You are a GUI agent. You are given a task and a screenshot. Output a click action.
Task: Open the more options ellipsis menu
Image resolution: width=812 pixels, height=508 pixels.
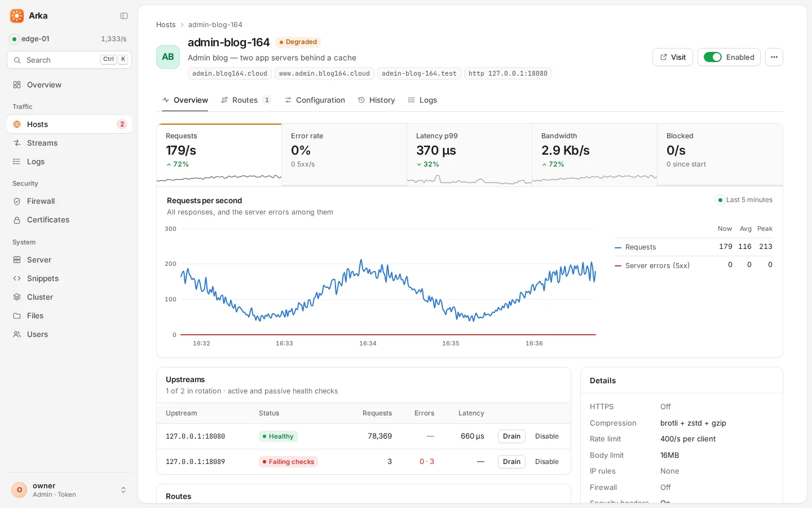[774, 57]
